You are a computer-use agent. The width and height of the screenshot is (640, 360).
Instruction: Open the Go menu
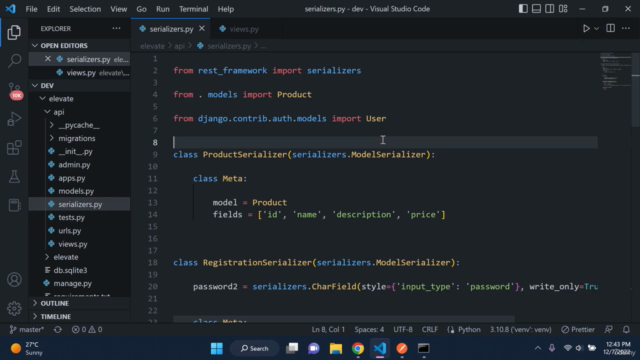pos(141,9)
